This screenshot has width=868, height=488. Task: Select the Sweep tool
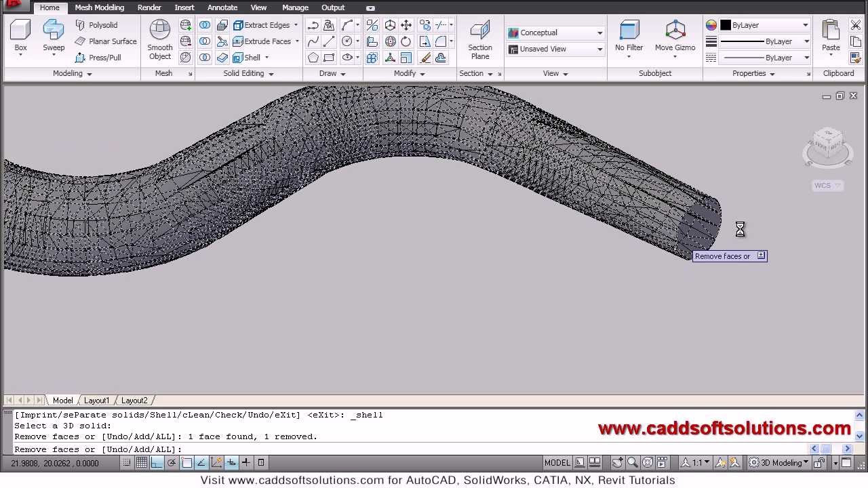[x=54, y=37]
